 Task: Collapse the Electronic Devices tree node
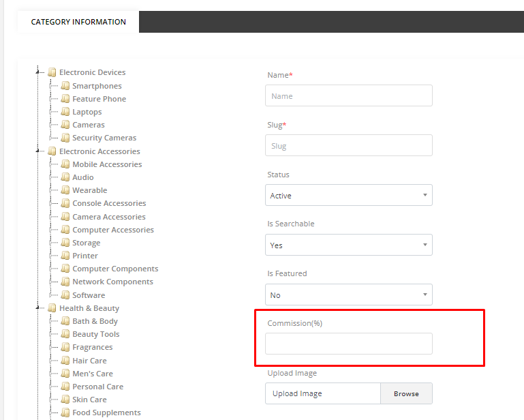40,72
